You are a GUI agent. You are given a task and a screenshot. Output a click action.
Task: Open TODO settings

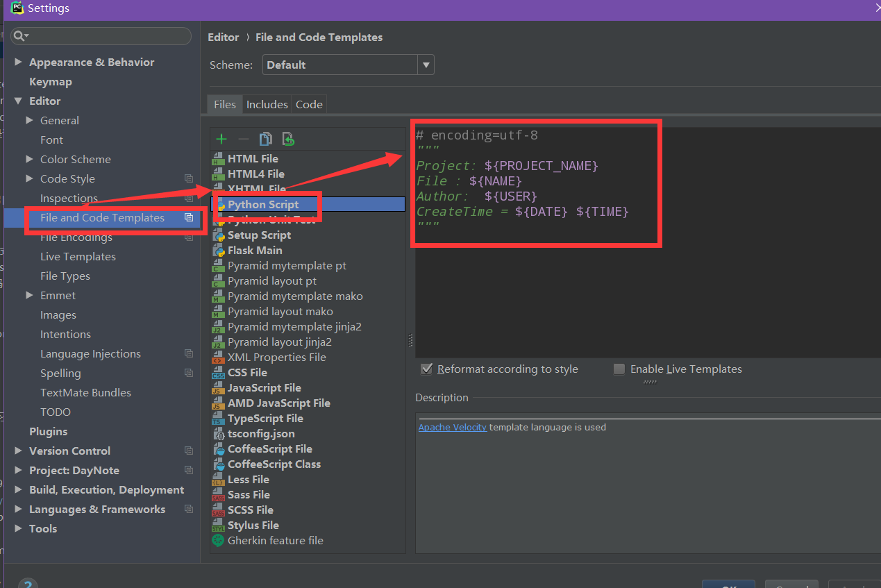(56, 412)
